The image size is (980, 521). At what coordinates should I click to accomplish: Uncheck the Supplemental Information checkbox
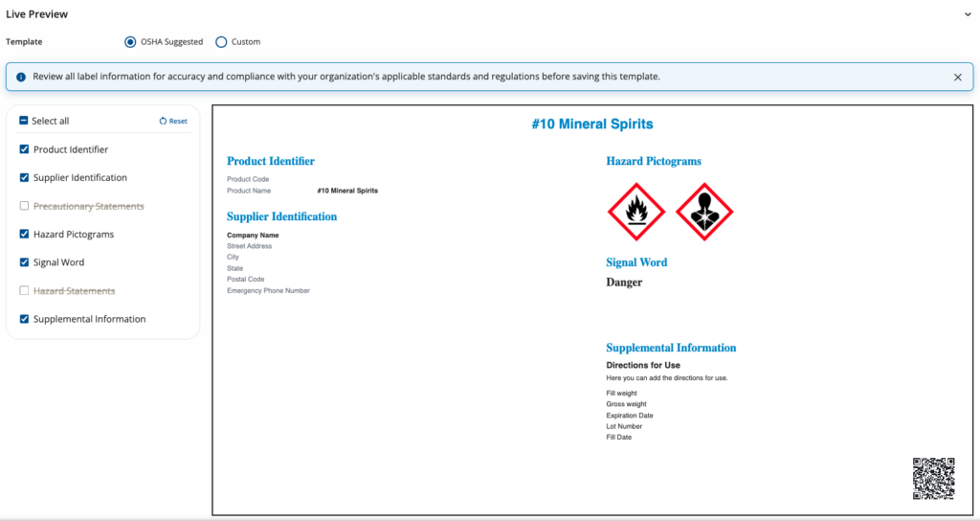pos(24,318)
